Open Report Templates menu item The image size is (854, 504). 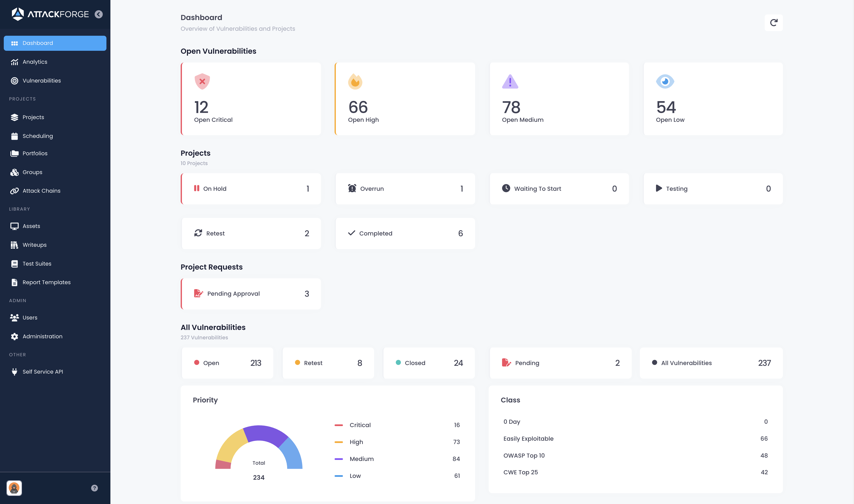46,282
